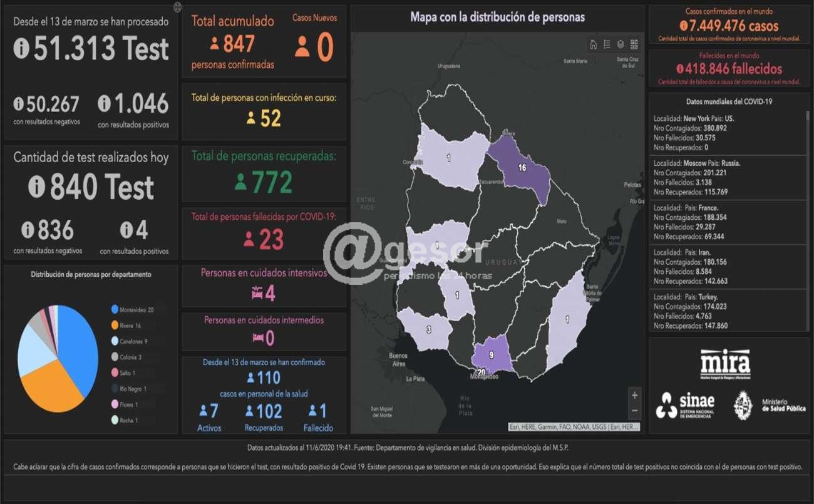Viewport: 814px width, 504px height.
Task: Zoom in with the map plus button
Action: point(635,396)
